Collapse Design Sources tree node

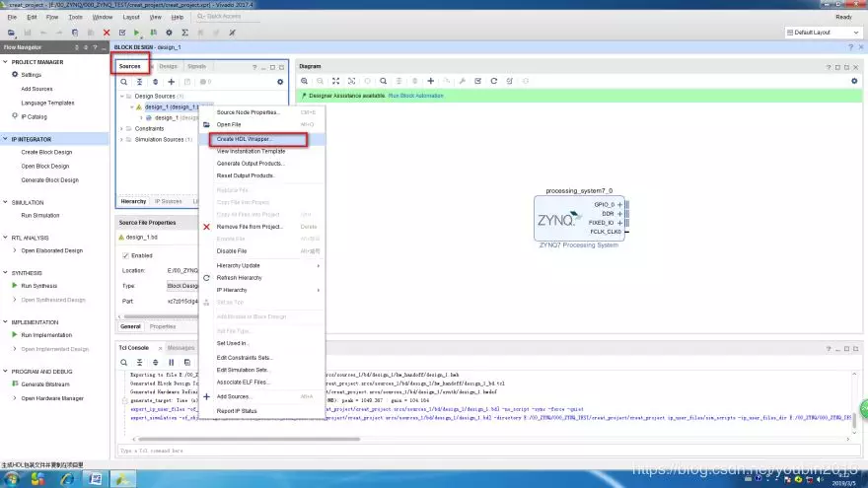[122, 97]
